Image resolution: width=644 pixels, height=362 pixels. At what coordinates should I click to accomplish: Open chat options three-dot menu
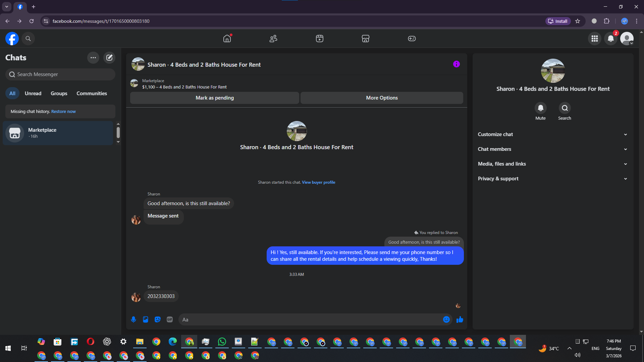(x=93, y=58)
